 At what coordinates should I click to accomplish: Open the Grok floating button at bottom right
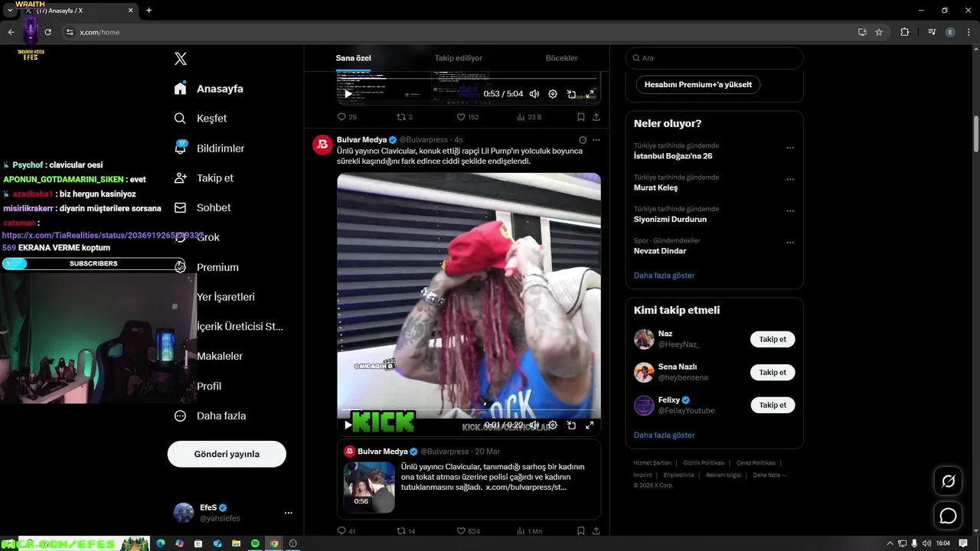click(x=948, y=481)
